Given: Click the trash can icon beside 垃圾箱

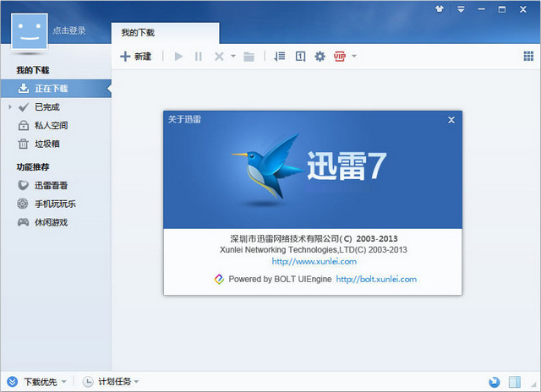Looking at the screenshot, I should point(23,144).
